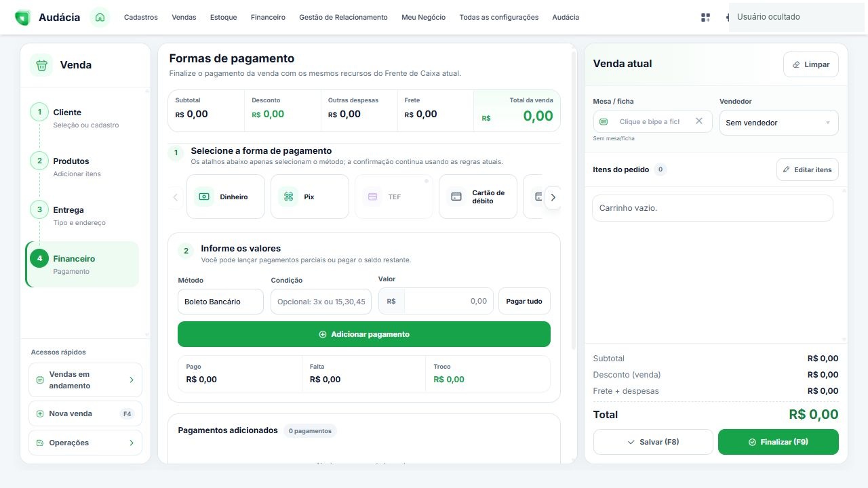Focus the Valor amount field
Viewport: 868px width, 488px height.
pos(448,301)
